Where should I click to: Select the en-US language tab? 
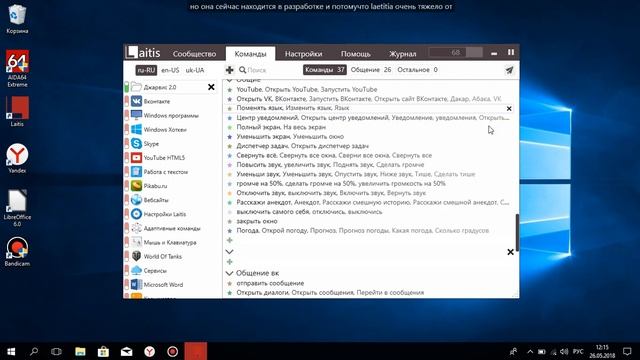(170, 70)
